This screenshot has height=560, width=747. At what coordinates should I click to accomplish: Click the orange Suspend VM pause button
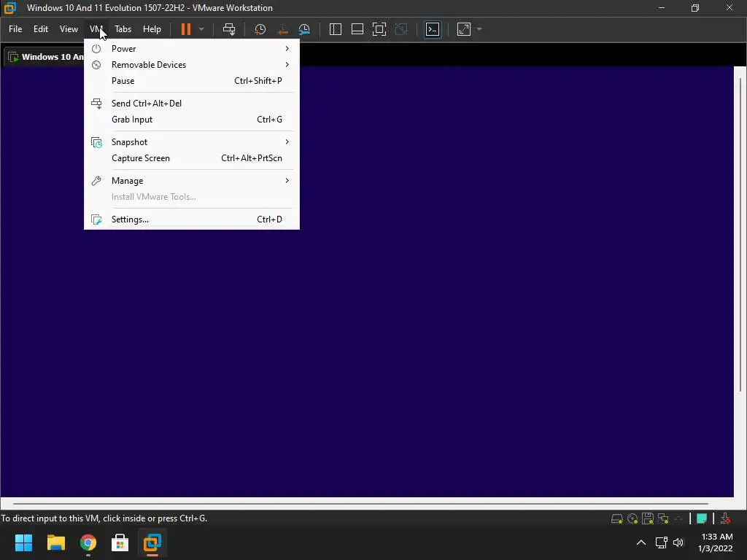click(x=186, y=29)
